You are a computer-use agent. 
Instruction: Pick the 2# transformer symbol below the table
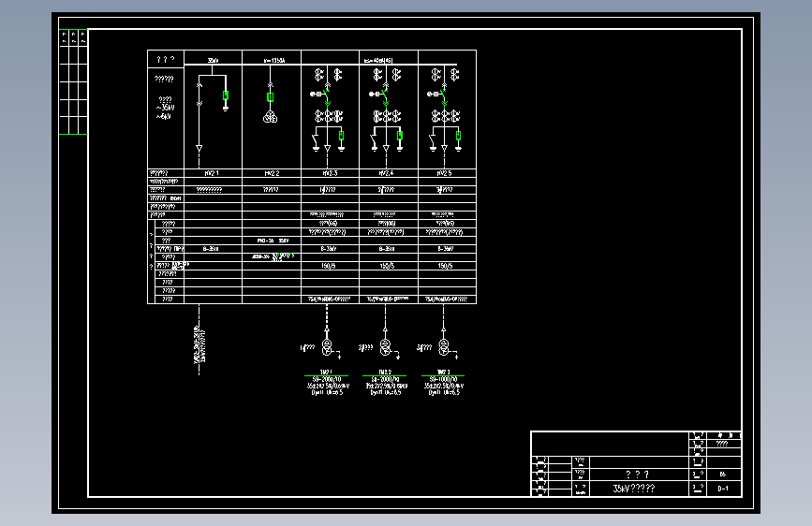385,347
